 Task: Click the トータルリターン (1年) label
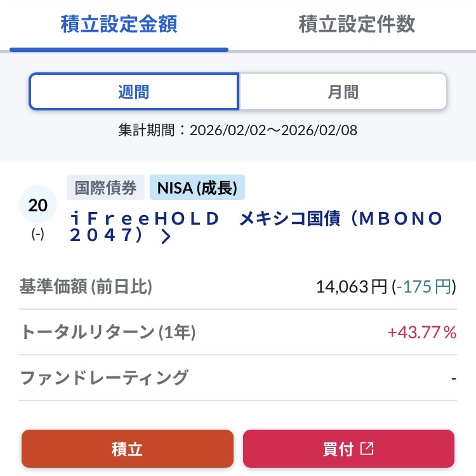pos(109,333)
